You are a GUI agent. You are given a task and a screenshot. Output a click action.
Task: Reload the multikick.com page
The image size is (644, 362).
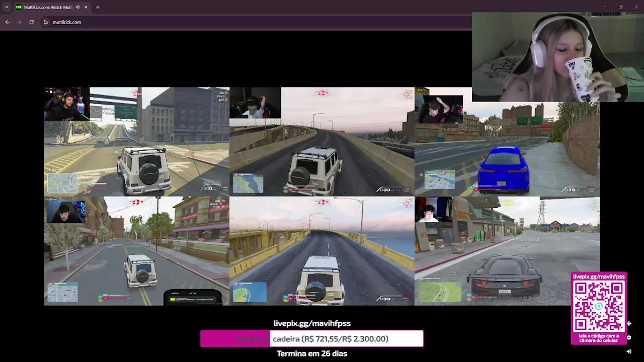coord(31,22)
